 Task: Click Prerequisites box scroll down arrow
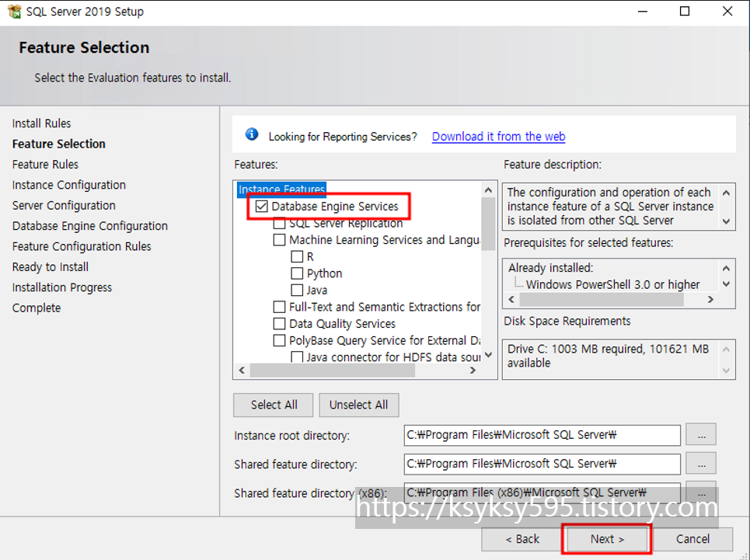click(726, 283)
